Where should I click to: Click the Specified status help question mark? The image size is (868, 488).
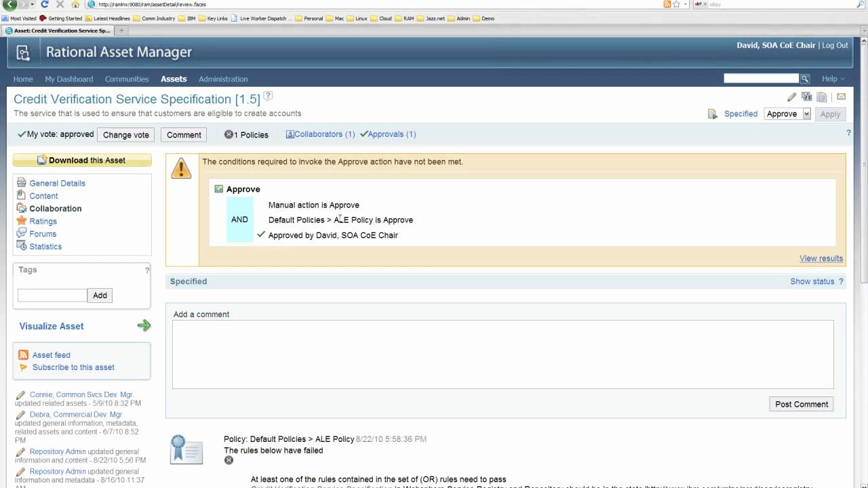pos(841,281)
